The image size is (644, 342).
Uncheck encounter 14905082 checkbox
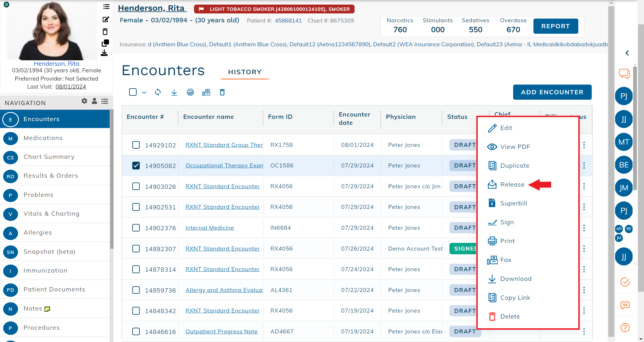point(136,166)
